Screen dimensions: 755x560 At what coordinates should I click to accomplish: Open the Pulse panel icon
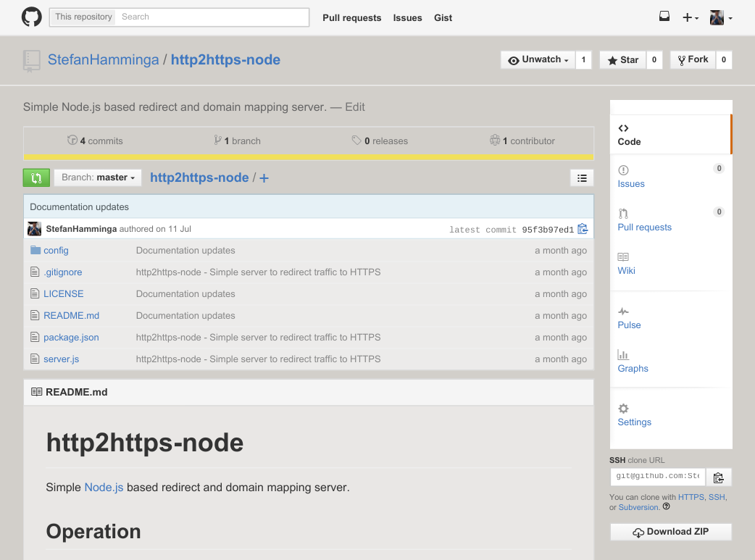coord(623,311)
